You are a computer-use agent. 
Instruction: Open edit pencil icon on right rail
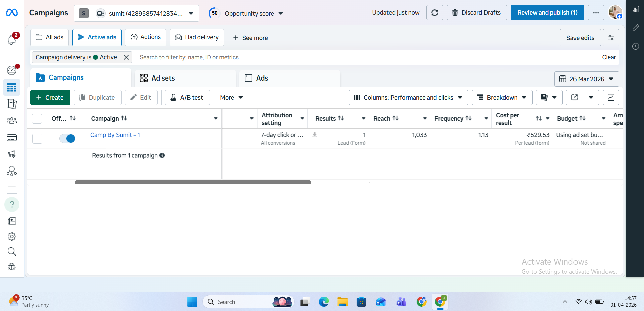coord(636,28)
